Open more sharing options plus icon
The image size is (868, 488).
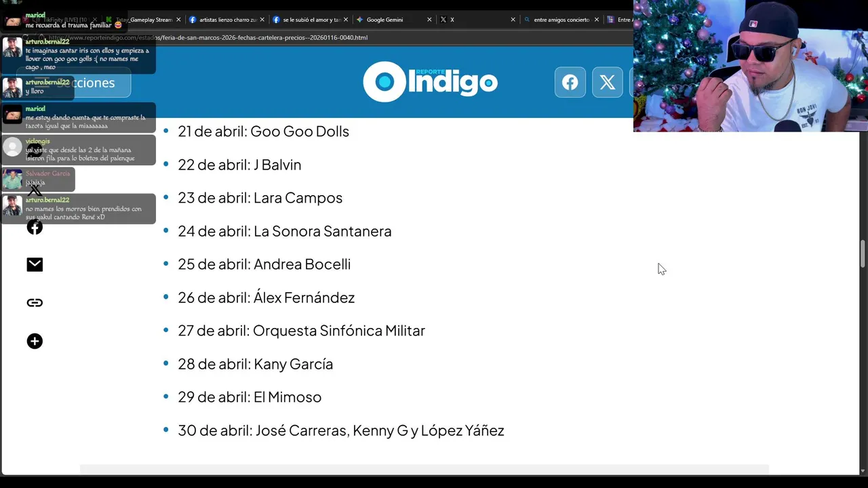click(35, 341)
